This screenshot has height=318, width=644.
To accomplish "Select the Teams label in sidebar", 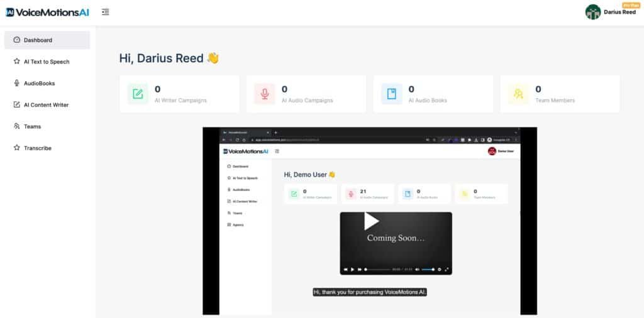I will pos(32,126).
